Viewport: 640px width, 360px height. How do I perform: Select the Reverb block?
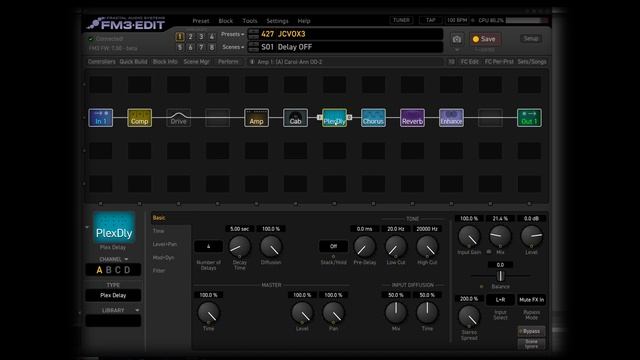[412, 118]
